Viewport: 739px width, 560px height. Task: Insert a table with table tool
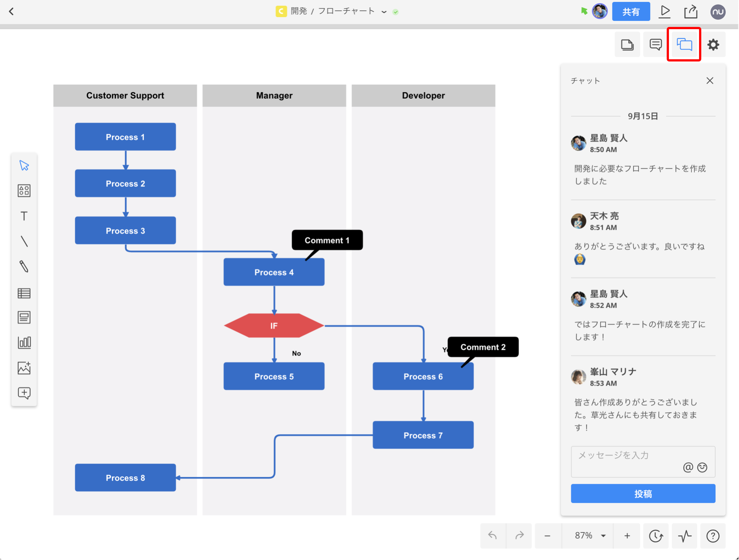[24, 294]
